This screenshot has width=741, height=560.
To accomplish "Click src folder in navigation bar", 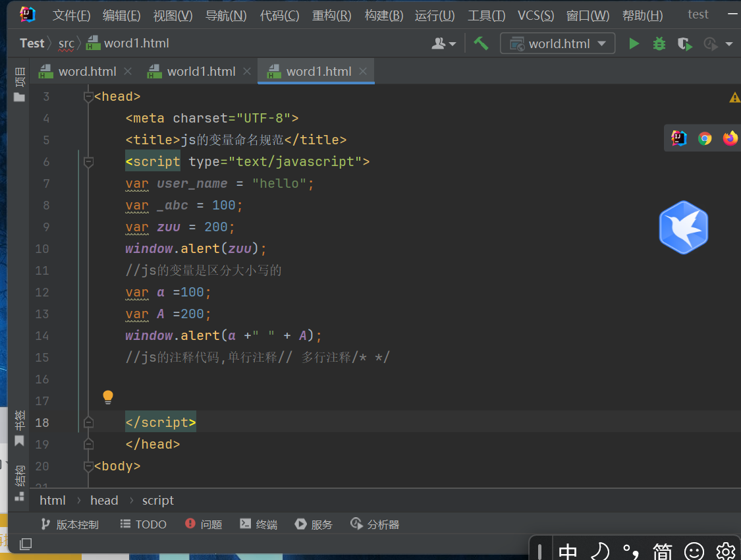I will pos(66,43).
